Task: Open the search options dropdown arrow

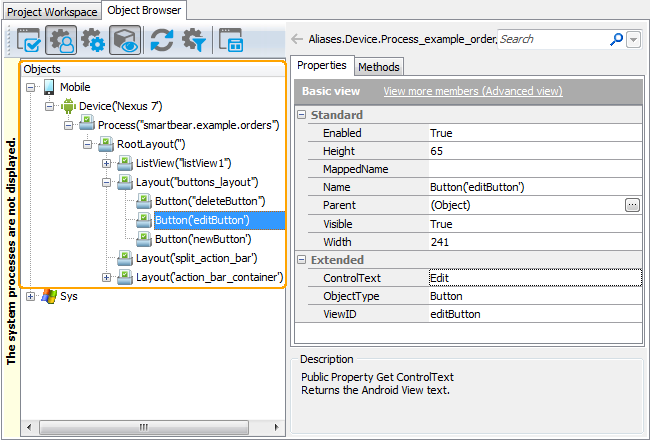Action: click(x=634, y=39)
